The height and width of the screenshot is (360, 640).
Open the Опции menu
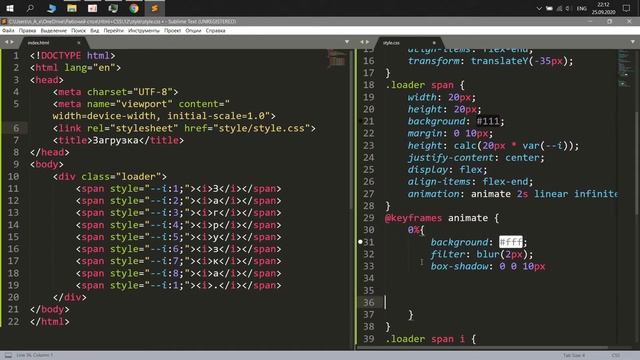click(x=193, y=31)
